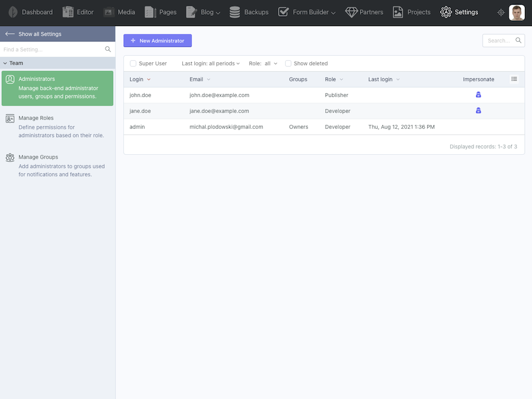
Task: Sort by the Login column arrow
Action: [x=149, y=79]
